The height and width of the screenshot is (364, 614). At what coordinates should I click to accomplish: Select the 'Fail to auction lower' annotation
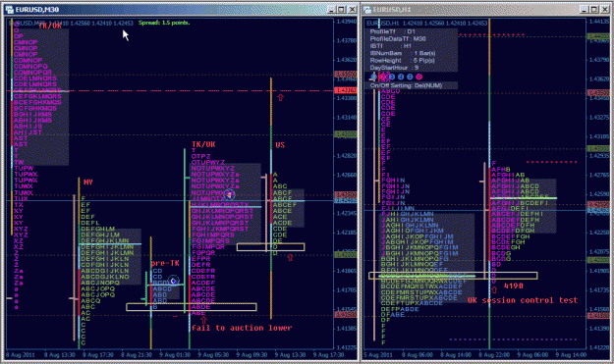[242, 328]
